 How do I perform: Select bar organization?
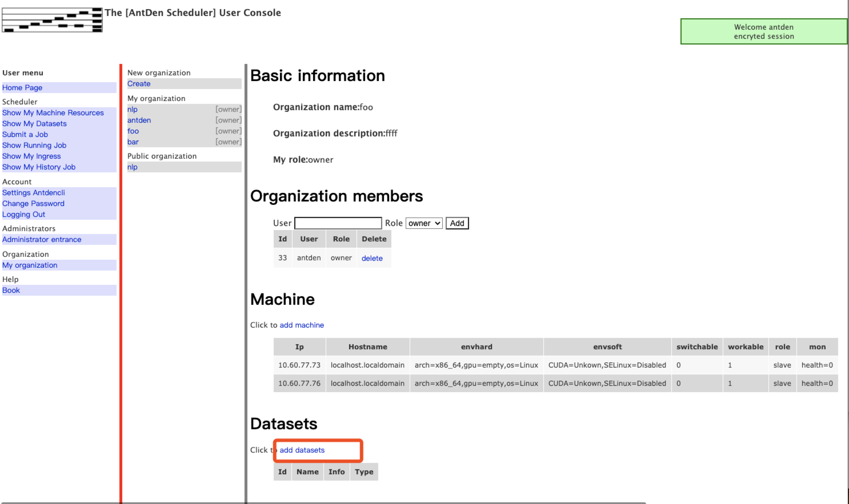click(133, 142)
